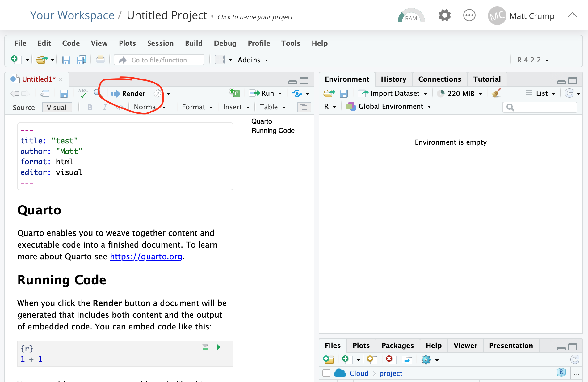Open the Import Dataset dropdown
Image resolution: width=588 pixels, height=382 pixels.
click(392, 93)
